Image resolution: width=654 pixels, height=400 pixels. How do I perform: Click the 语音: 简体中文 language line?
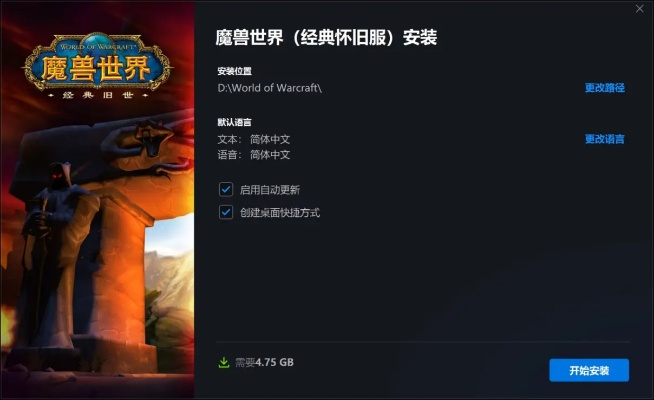click(254, 155)
